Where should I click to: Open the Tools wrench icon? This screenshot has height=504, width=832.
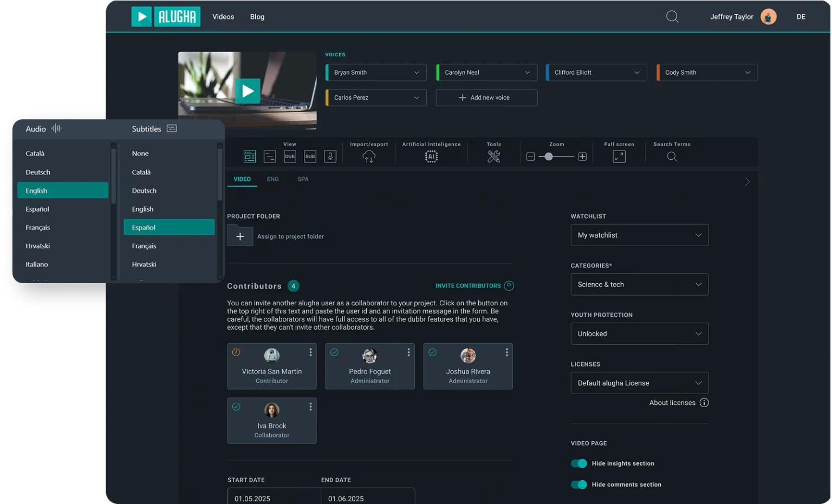(x=493, y=156)
